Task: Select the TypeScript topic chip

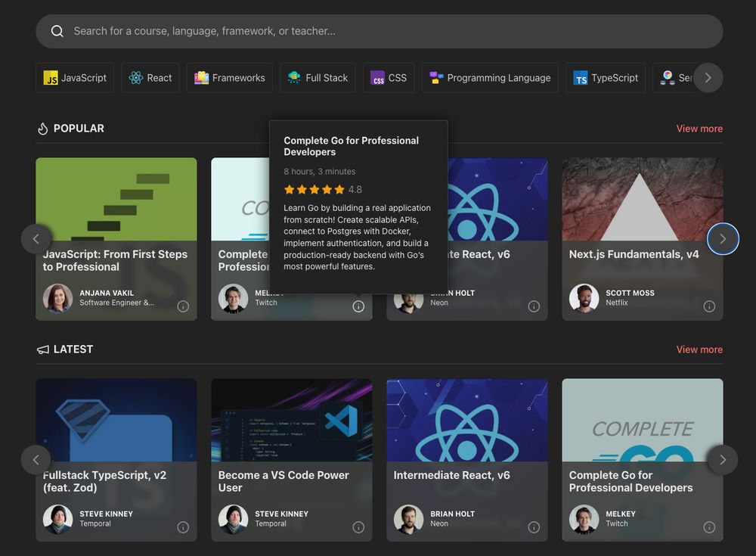Action: [606, 78]
